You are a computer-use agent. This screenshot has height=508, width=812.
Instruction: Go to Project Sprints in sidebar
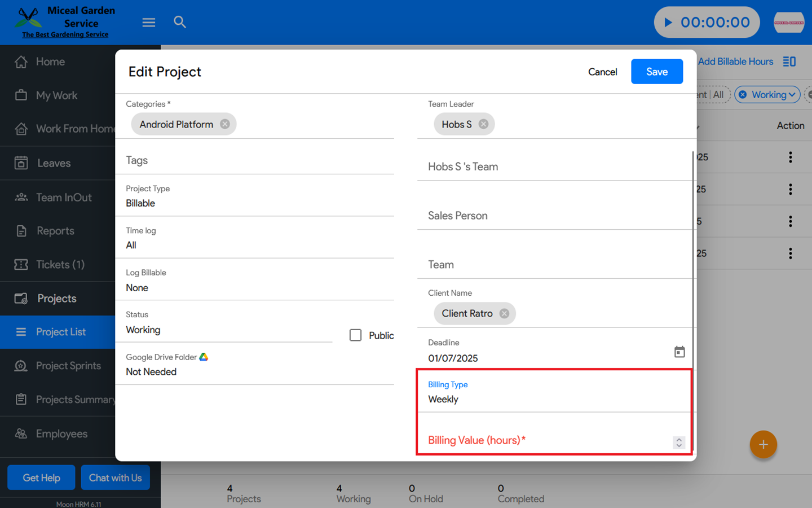(x=68, y=366)
